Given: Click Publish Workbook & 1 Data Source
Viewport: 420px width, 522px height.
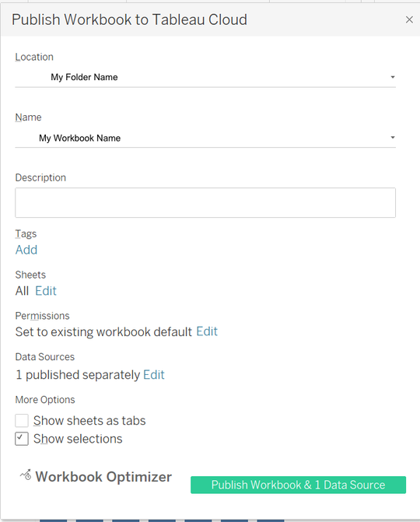Looking at the screenshot, I should coord(298,485).
